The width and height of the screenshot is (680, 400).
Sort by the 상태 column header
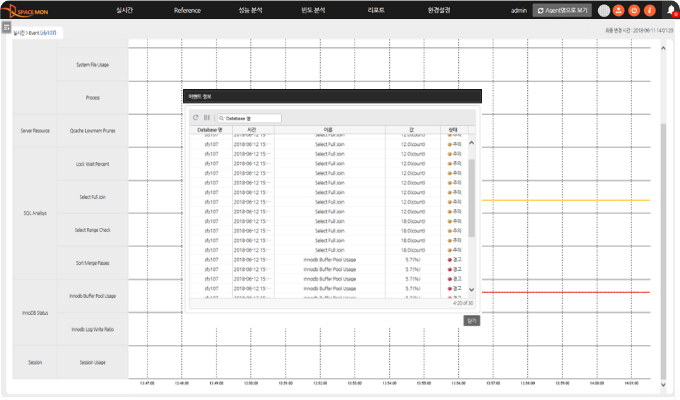453,129
